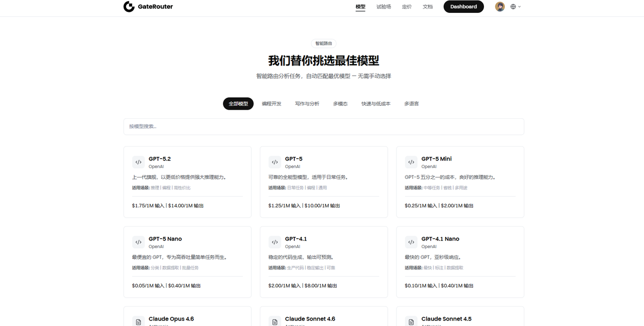Click the GateRouter brand name
The height and width of the screenshot is (326, 644).
[x=155, y=6]
